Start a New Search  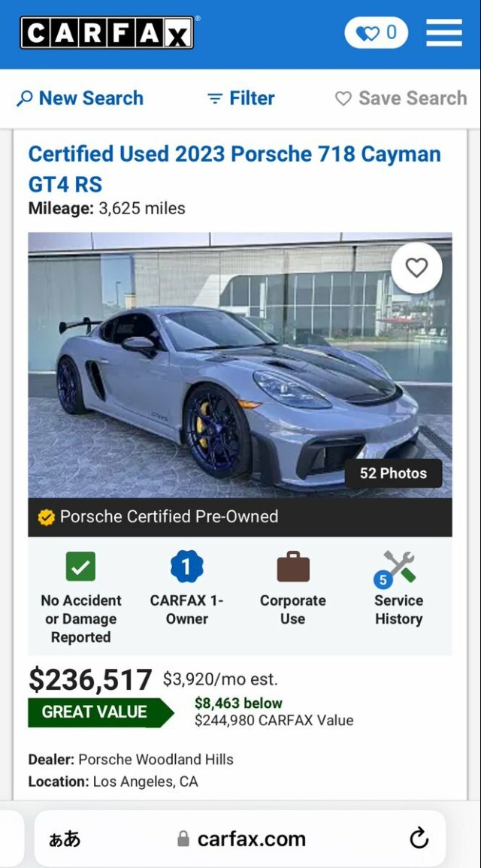[x=80, y=98]
